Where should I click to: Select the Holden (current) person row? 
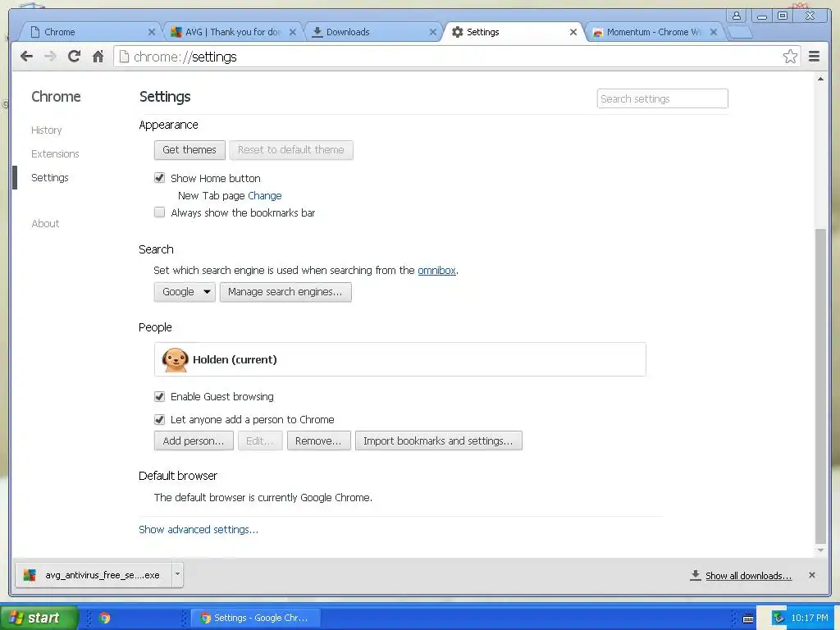399,359
